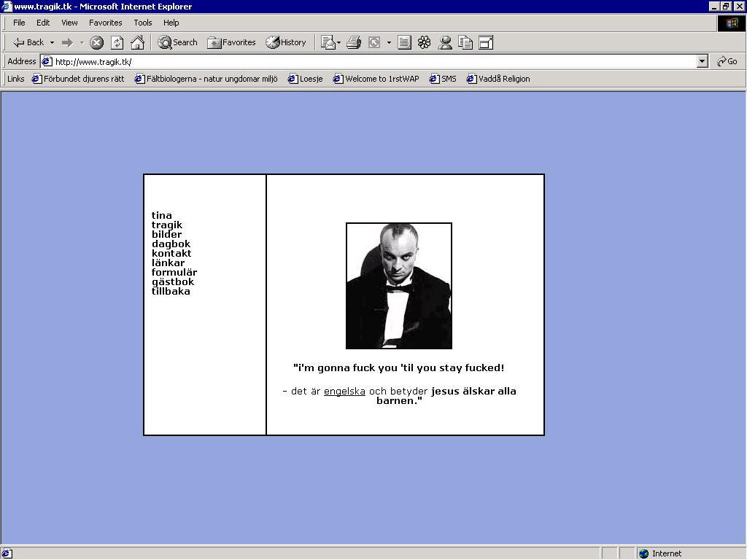
Task: Click the Back button
Action: [x=28, y=43]
